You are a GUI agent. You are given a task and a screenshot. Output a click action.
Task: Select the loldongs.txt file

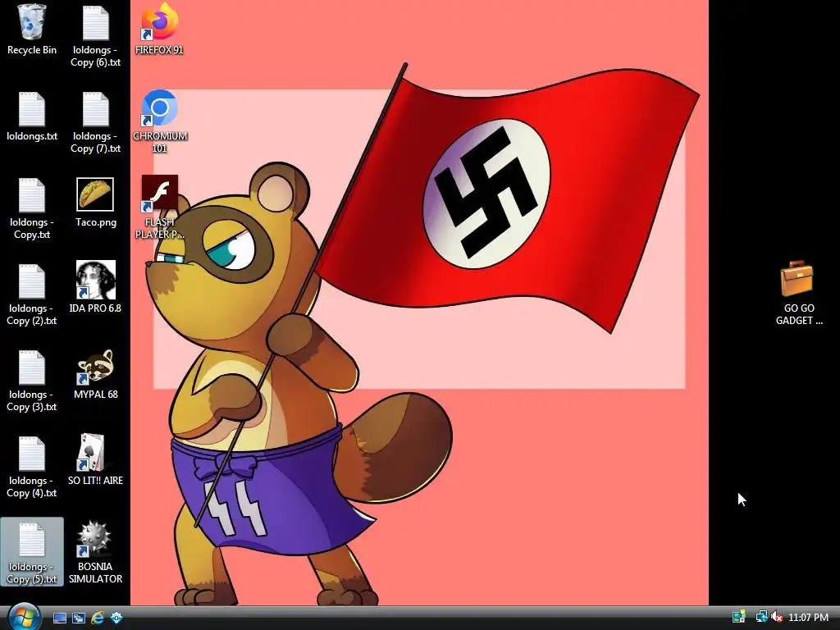coord(32,116)
